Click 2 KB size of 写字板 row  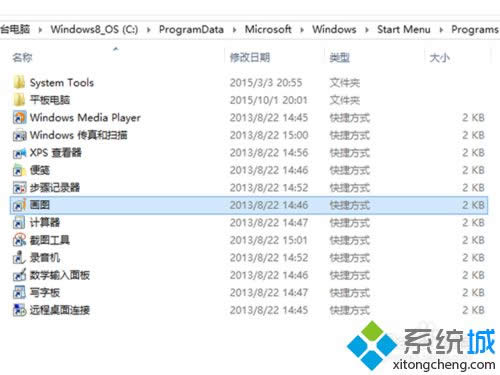pyautogui.click(x=473, y=293)
